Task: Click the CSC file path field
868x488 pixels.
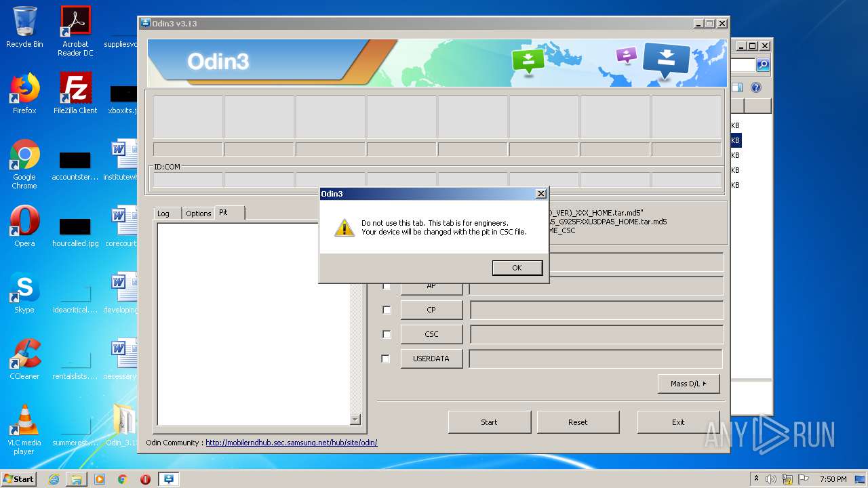Action: click(x=597, y=334)
